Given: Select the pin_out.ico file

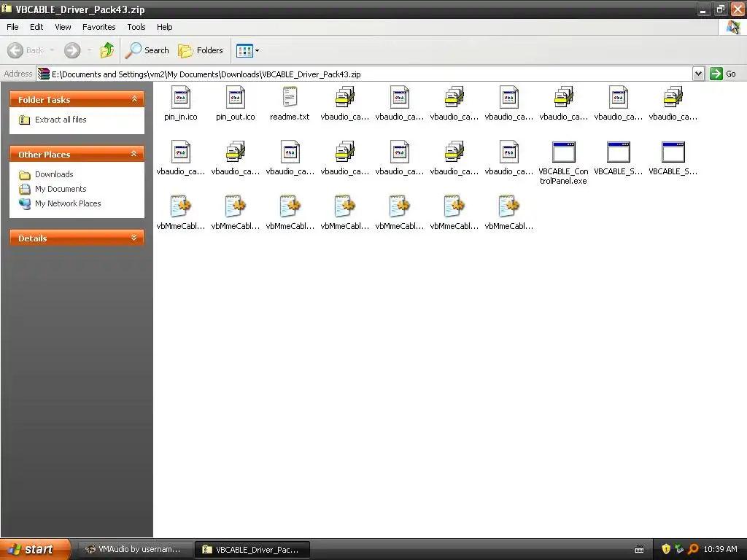Looking at the screenshot, I should pos(236,104).
